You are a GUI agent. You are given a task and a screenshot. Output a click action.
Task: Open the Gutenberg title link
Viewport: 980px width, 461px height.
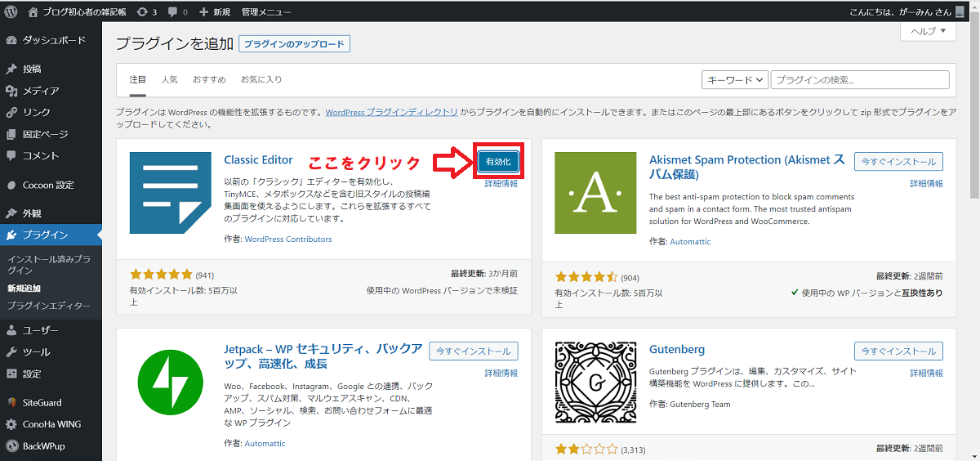point(677,350)
